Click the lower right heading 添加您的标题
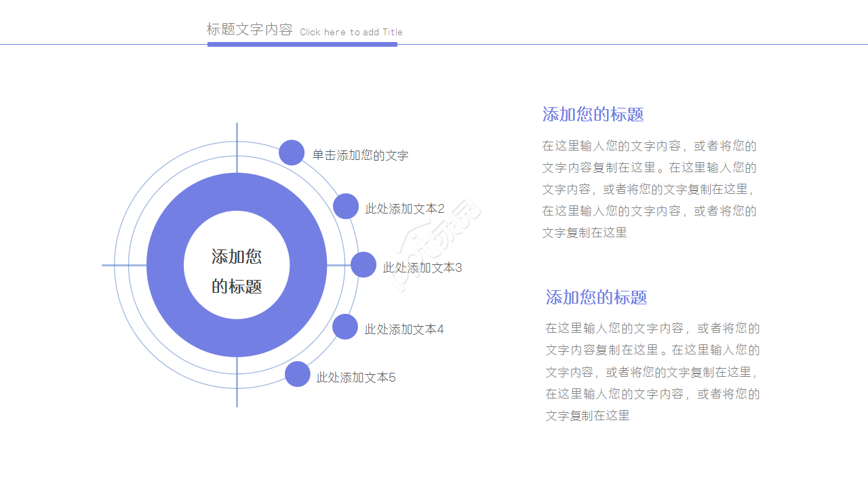 point(596,297)
